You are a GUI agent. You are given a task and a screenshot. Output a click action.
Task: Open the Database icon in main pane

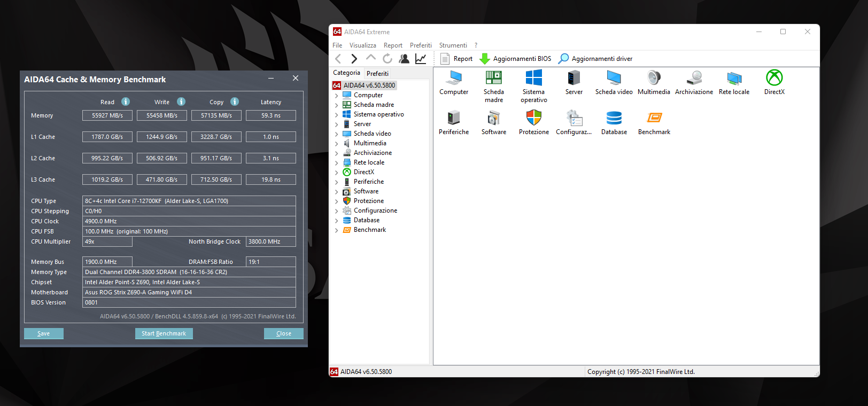(x=614, y=118)
